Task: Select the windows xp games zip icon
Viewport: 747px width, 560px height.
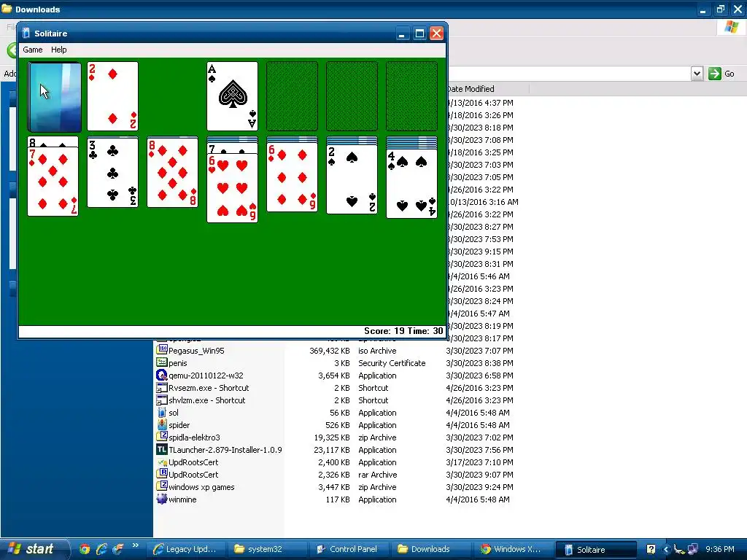Action: (x=162, y=486)
